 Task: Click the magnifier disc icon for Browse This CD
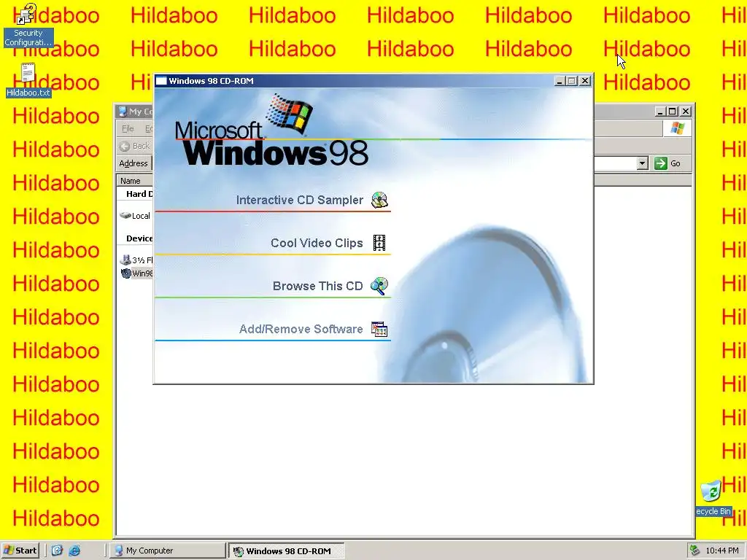379,286
